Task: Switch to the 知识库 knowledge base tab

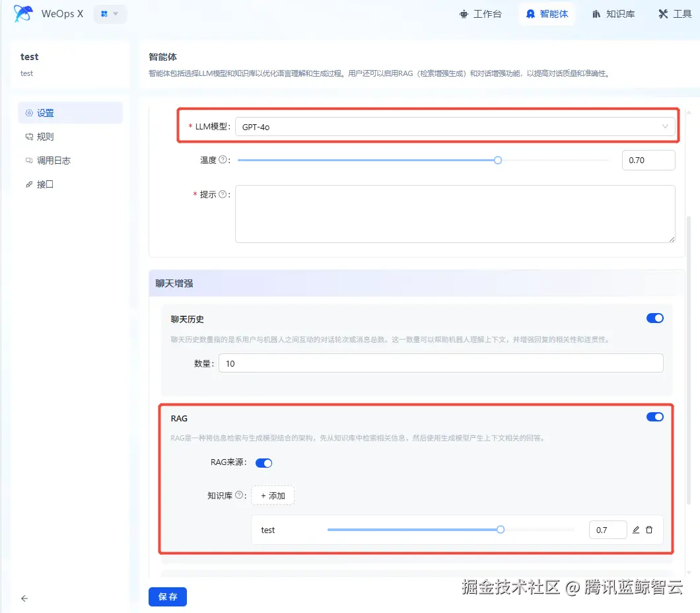Action: [x=613, y=13]
